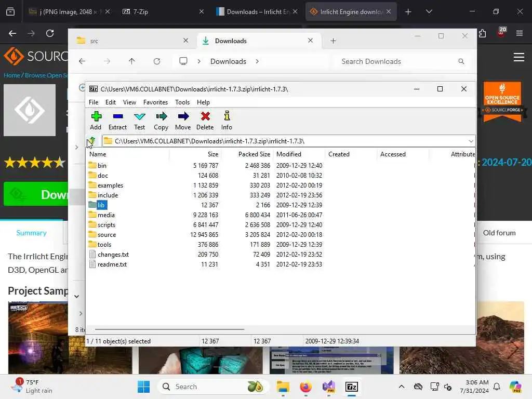
Task: Expand the chevron after Downloads breadcrumb
Action: click(257, 61)
